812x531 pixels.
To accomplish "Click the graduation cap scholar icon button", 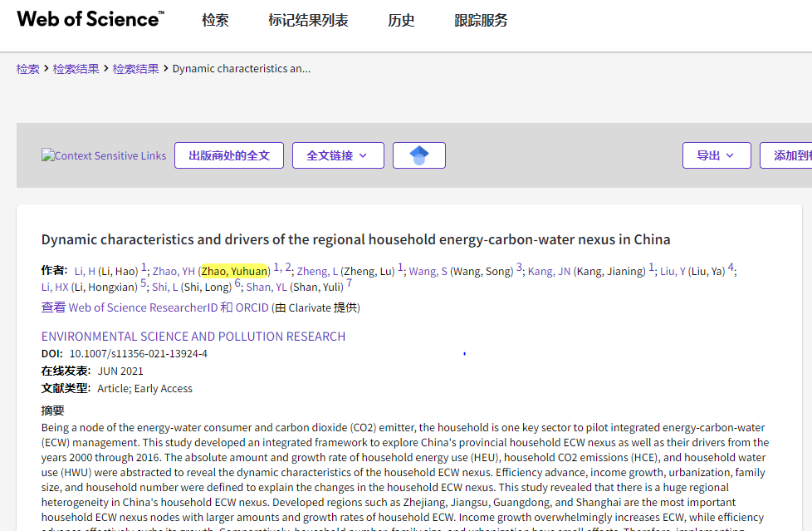I will pos(418,155).
